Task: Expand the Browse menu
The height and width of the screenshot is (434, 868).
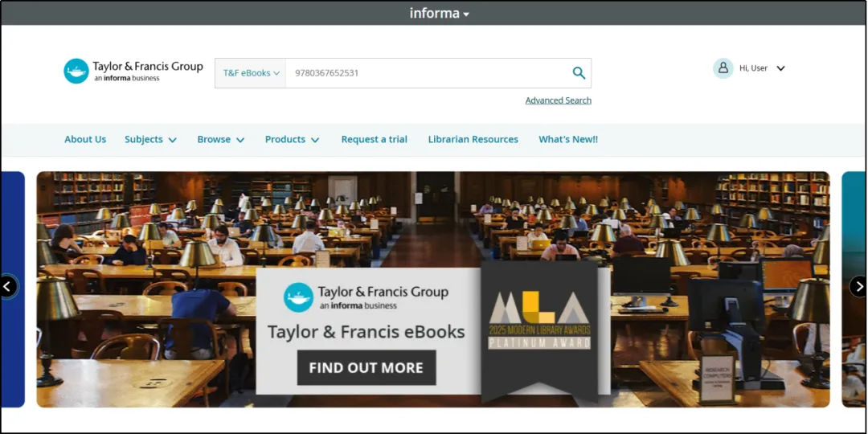Action: pyautogui.click(x=221, y=140)
